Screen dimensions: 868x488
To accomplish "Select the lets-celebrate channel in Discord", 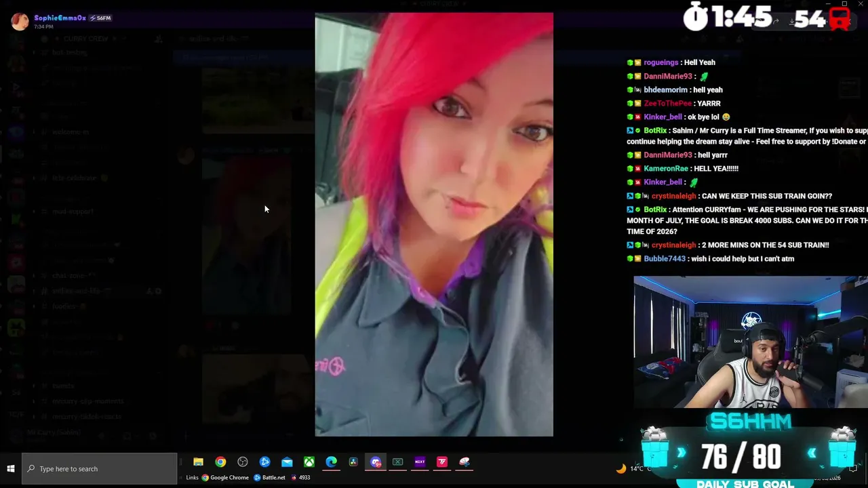I will [x=74, y=178].
